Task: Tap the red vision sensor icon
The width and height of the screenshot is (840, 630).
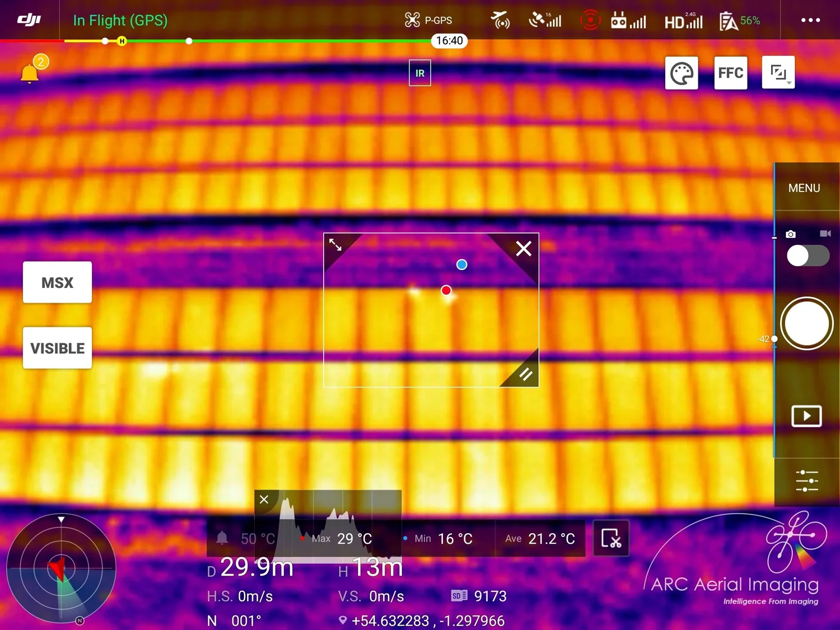Action: tap(590, 20)
